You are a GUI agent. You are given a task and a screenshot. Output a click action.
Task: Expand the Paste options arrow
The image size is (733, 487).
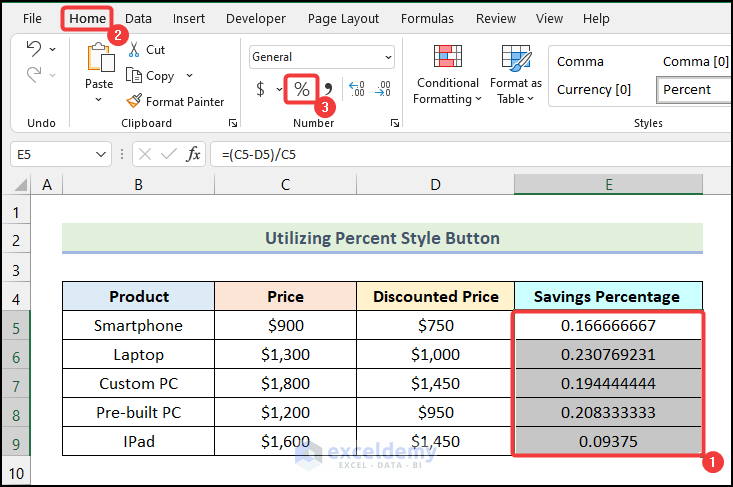(x=99, y=100)
